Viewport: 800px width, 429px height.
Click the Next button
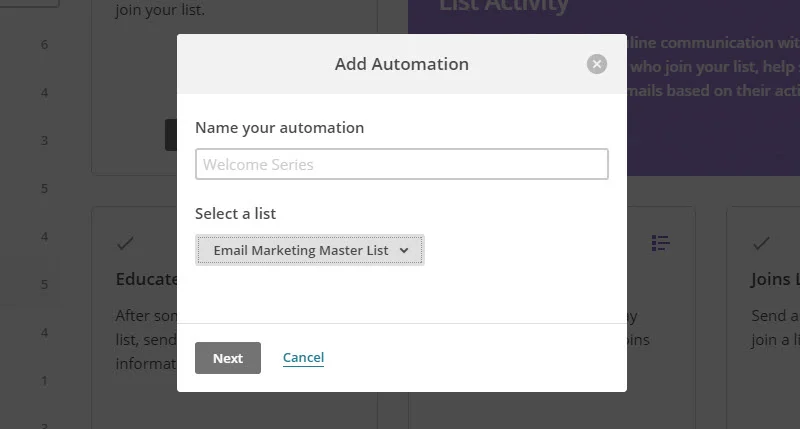click(228, 358)
